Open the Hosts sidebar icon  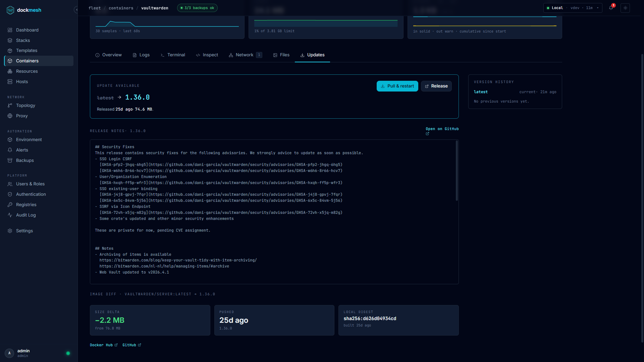10,81
